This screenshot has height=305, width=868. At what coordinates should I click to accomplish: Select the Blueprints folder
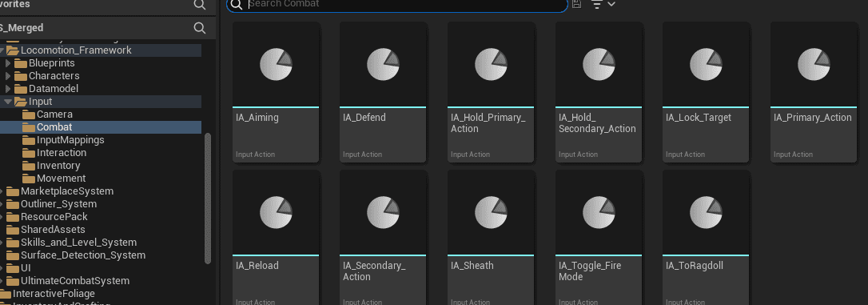coord(101,63)
